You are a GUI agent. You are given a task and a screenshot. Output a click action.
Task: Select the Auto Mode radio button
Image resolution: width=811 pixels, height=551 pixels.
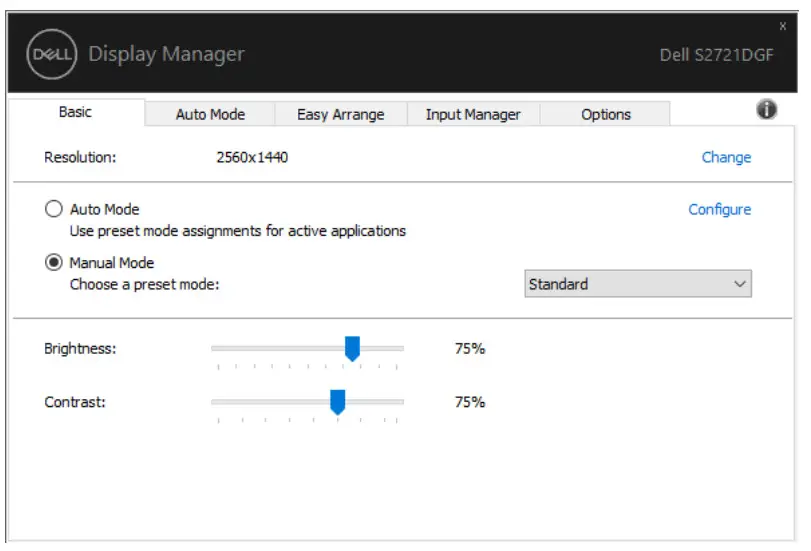(x=53, y=210)
